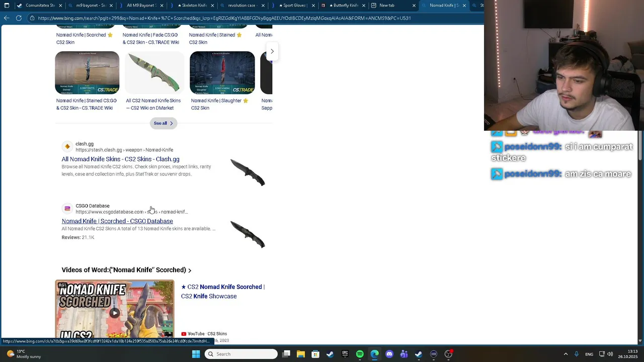Click the CSGO Database site favicon
Viewport: 644px width, 362px height.
[x=67, y=208]
